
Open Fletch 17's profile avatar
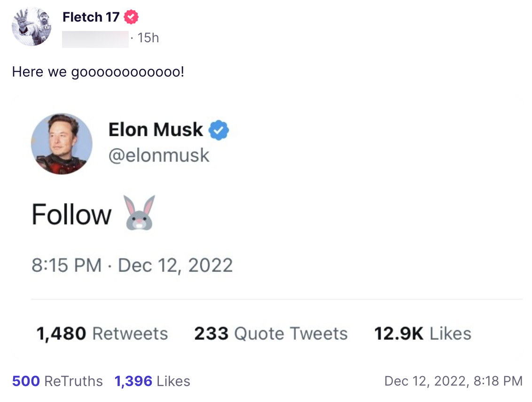(x=31, y=26)
